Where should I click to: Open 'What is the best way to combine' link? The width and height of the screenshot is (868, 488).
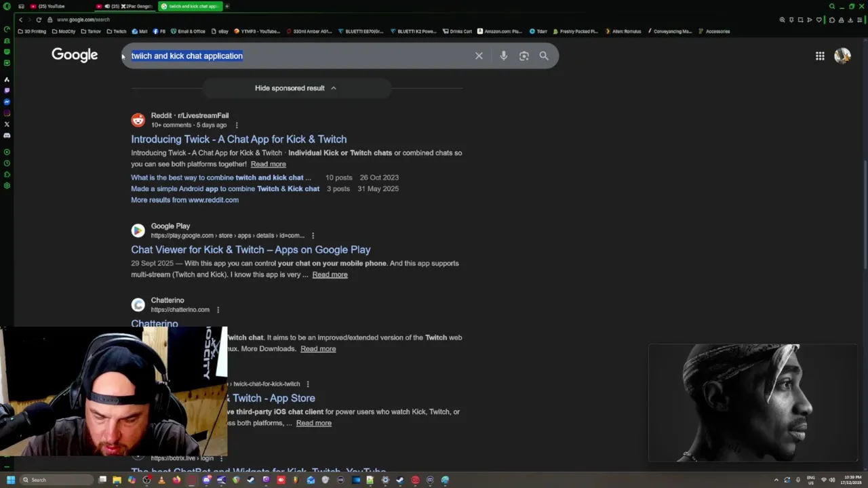tap(221, 178)
